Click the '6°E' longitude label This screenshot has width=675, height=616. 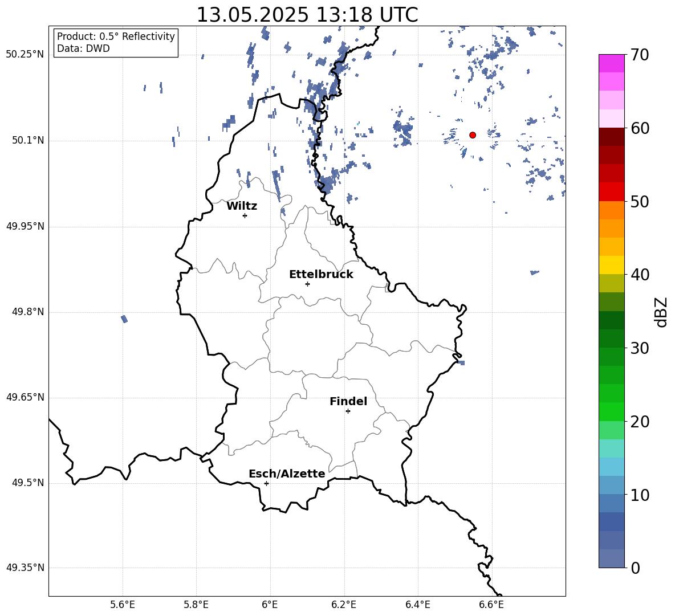(x=270, y=605)
